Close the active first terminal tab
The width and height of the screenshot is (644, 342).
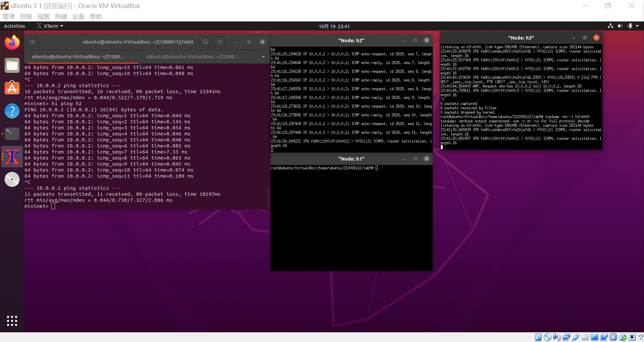pyautogui.click(x=132, y=57)
